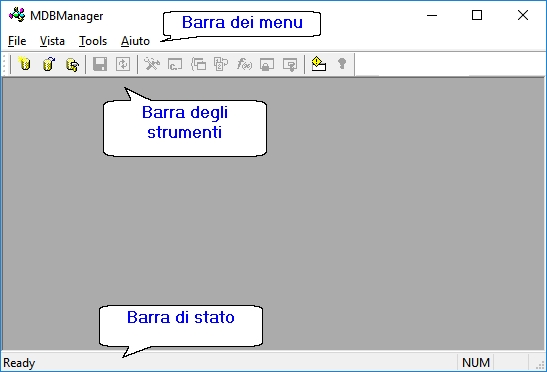Click the open database cylinder icon
The height and width of the screenshot is (372, 547).
pyautogui.click(x=49, y=64)
